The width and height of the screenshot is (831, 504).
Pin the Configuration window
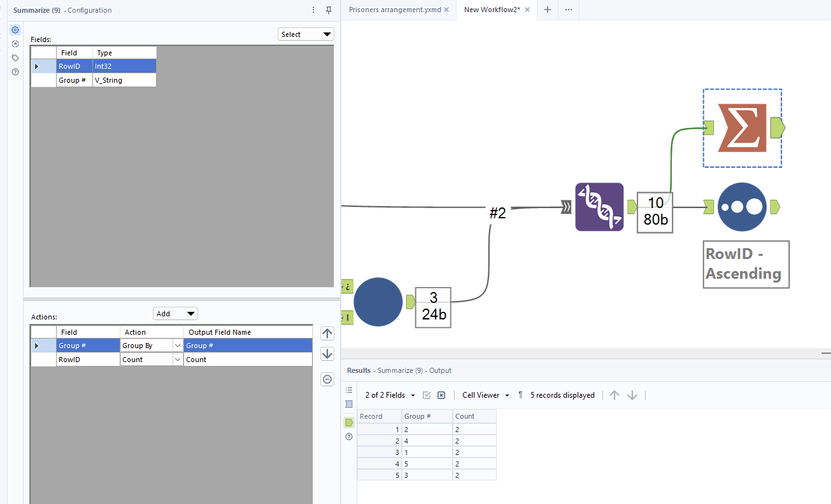coord(329,10)
